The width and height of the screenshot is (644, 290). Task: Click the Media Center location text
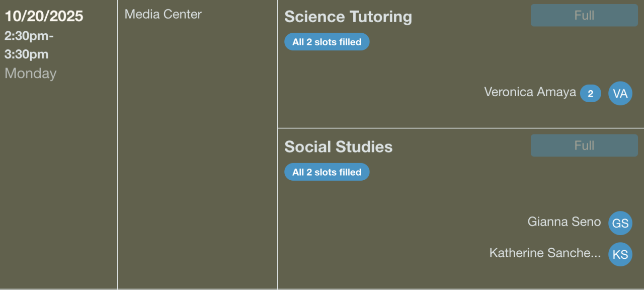click(163, 14)
